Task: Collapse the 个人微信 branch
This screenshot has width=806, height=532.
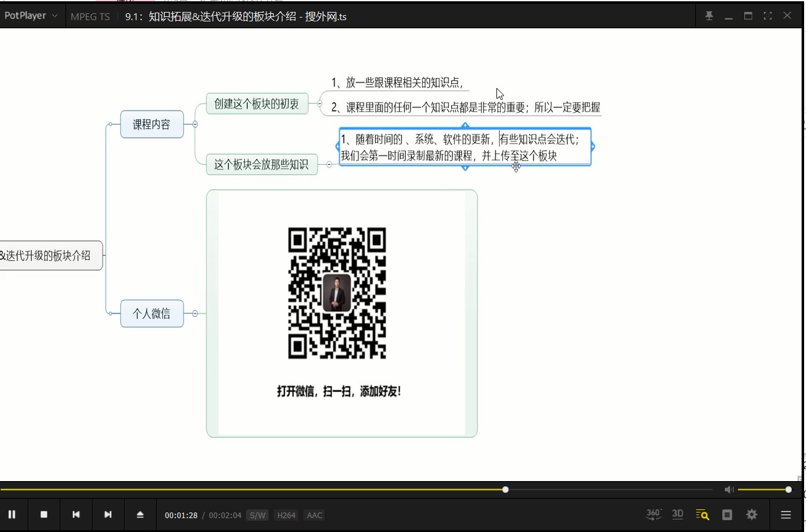Action: point(195,313)
